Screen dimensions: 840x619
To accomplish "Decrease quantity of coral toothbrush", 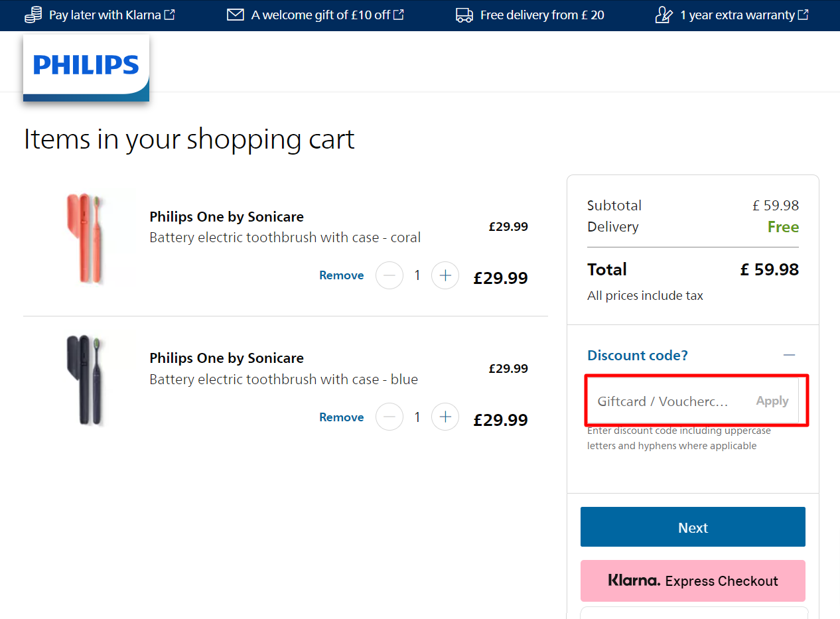I will click(x=389, y=275).
